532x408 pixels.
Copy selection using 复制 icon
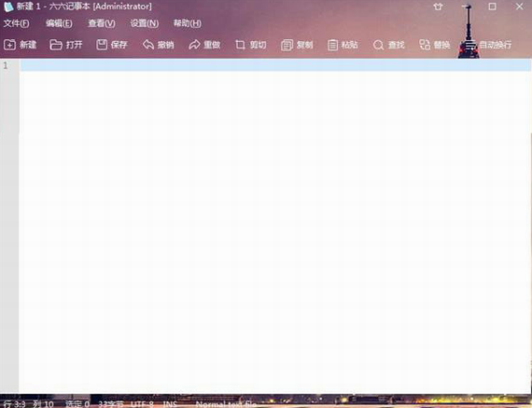pyautogui.click(x=297, y=45)
